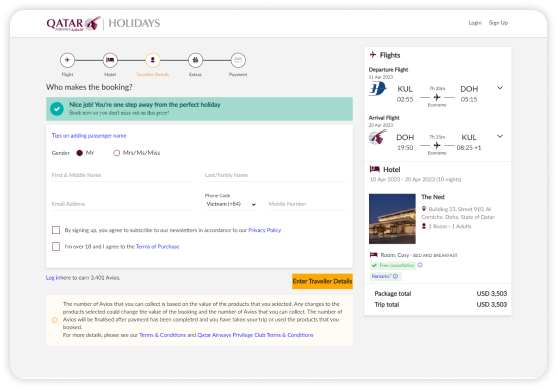Click the Qatar Airways Holidays logo

103,23
